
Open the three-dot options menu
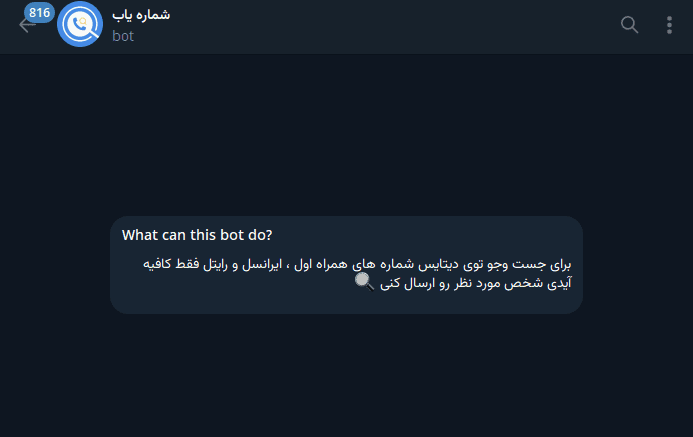click(669, 26)
